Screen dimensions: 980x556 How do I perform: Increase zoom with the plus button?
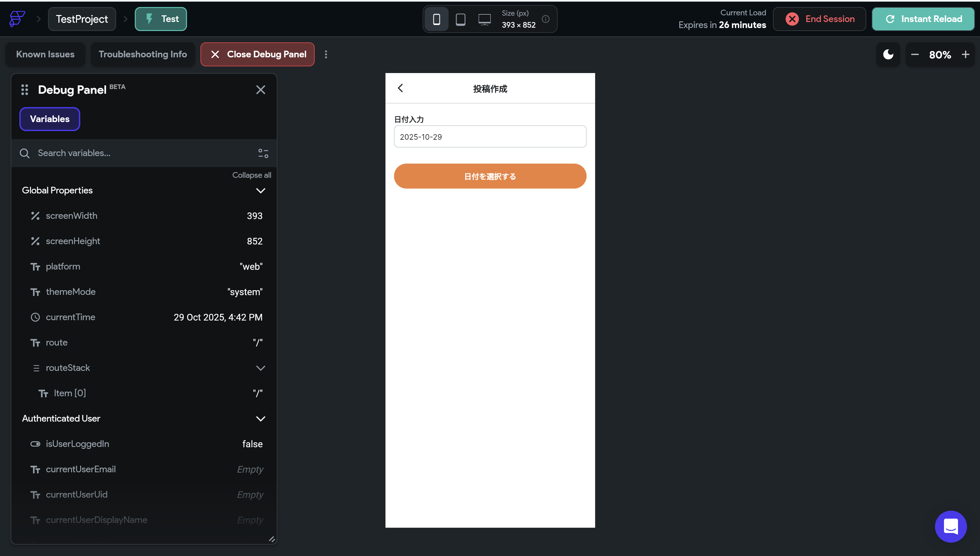pyautogui.click(x=965, y=55)
